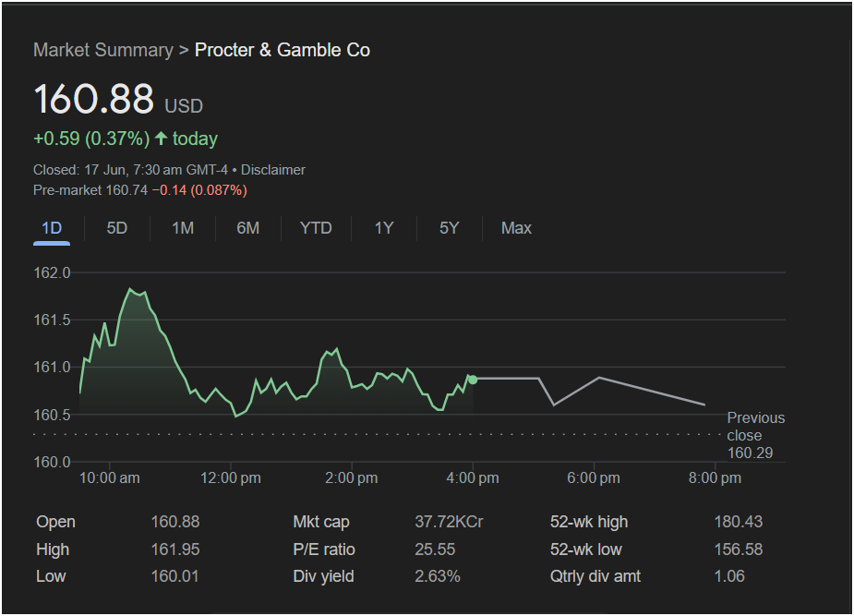Image resolution: width=854 pixels, height=616 pixels.
Task: Click the 8:00 pm axis label
Action: pyautogui.click(x=715, y=478)
